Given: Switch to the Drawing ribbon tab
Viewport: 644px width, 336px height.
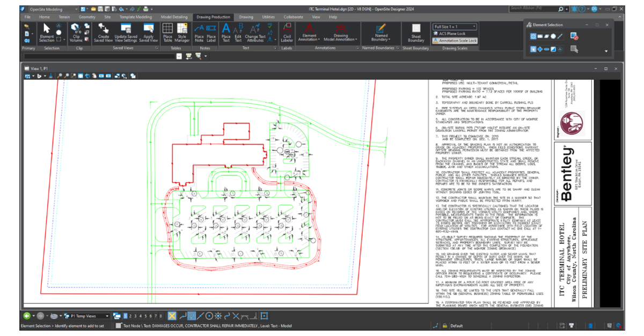Looking at the screenshot, I should 246,17.
